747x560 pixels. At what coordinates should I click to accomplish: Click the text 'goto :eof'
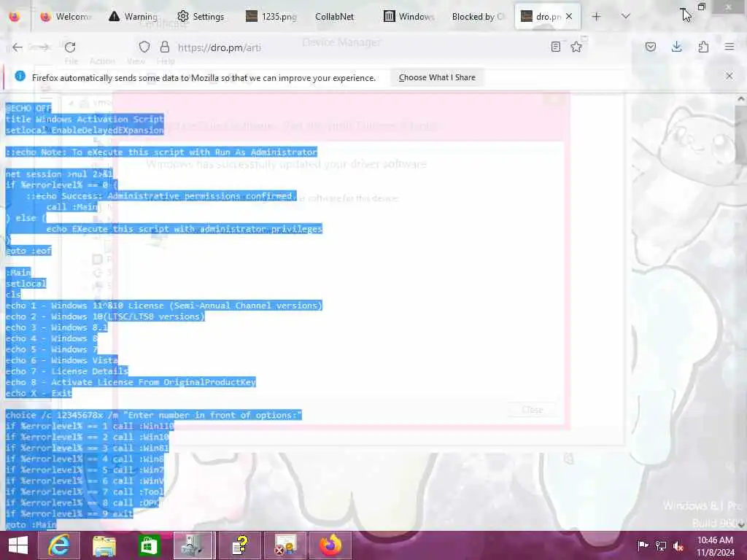point(28,251)
